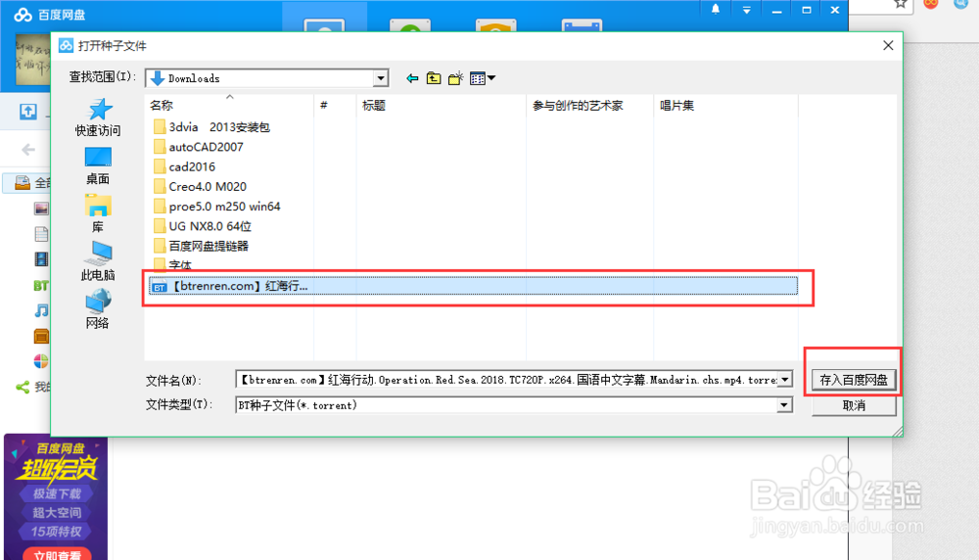Click the 超级会员 advertisement banner
The width and height of the screenshot is (979, 560).
(56, 497)
